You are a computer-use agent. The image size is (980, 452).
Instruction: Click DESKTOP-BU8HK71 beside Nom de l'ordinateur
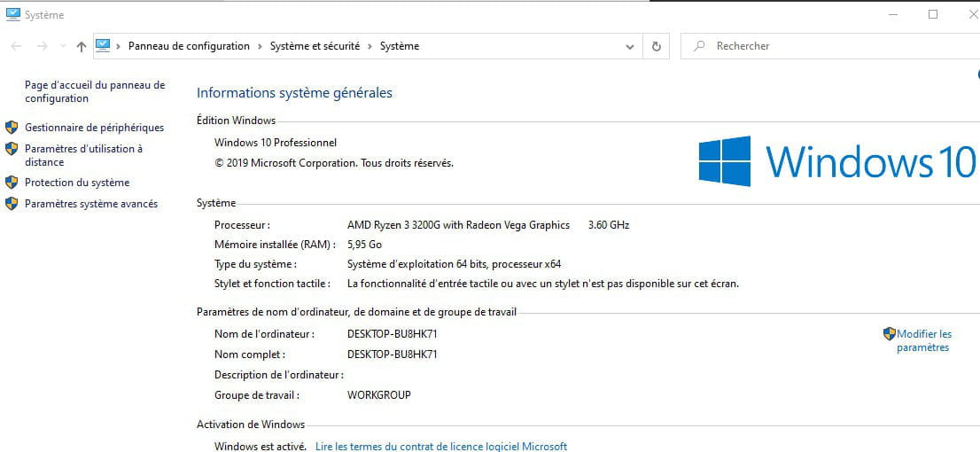(x=393, y=334)
